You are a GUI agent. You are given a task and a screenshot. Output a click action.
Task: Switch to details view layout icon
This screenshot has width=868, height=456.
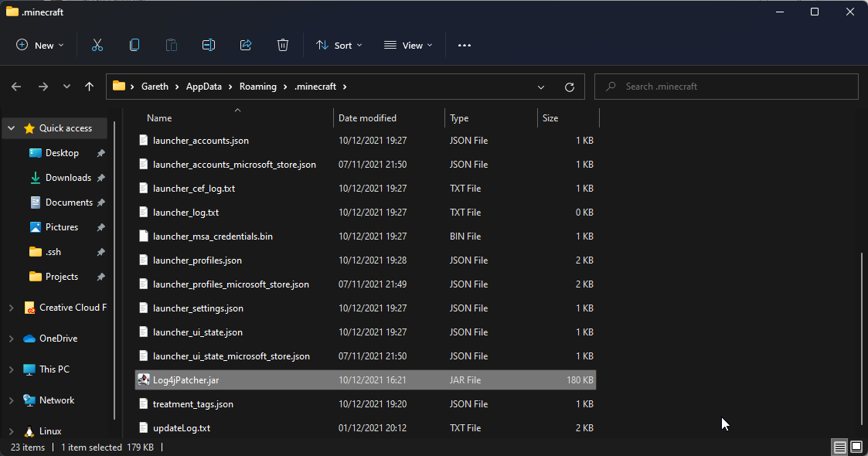pyautogui.click(x=839, y=447)
